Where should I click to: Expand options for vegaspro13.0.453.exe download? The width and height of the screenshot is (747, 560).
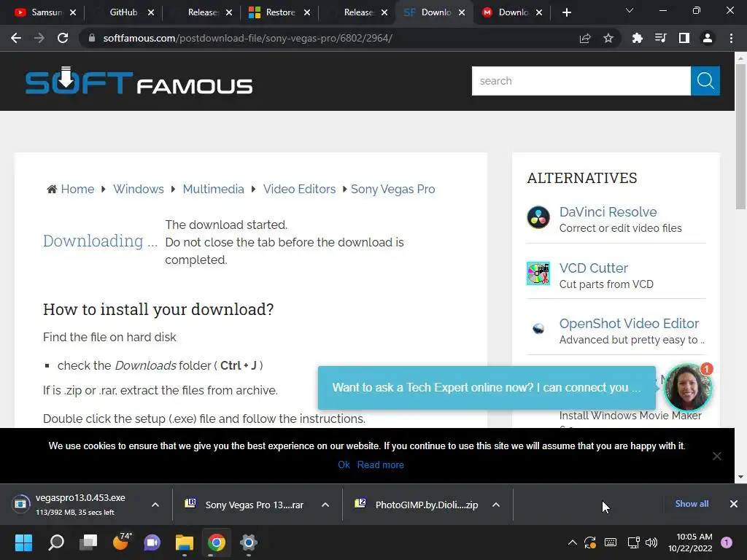(155, 505)
